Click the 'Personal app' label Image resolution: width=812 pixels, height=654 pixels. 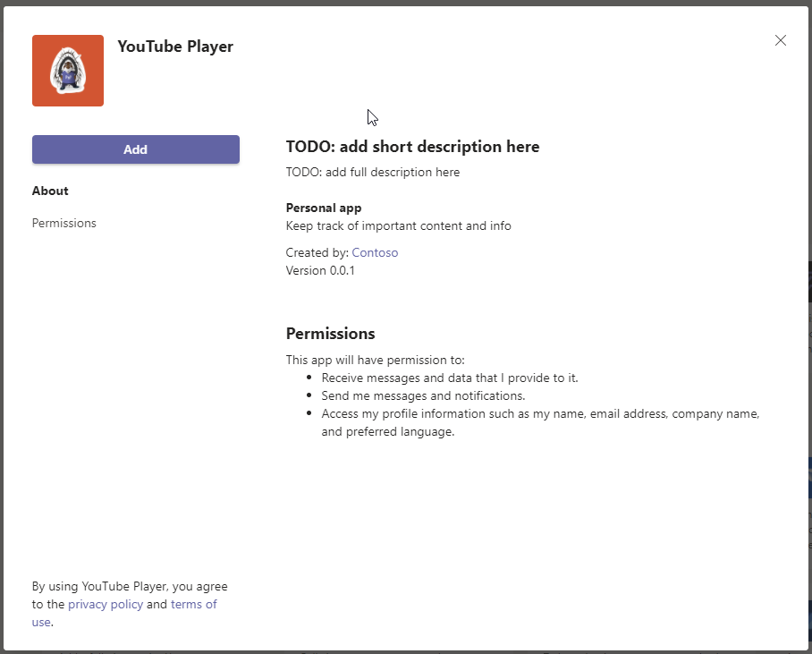click(x=324, y=208)
